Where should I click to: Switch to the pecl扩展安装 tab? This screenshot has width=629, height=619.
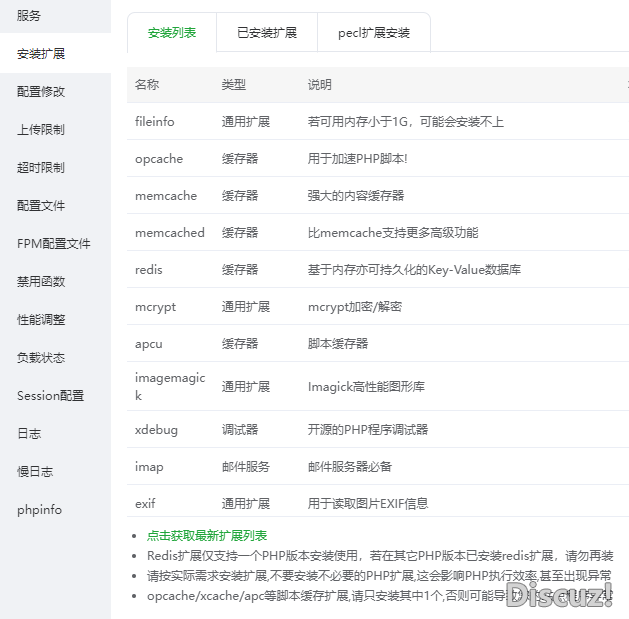pyautogui.click(x=374, y=33)
